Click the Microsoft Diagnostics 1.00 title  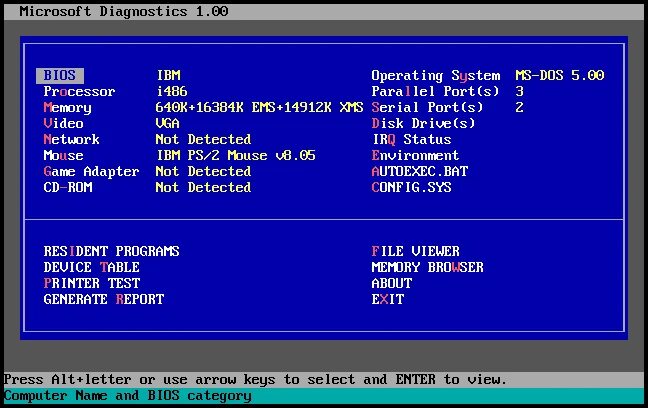pyautogui.click(x=124, y=11)
